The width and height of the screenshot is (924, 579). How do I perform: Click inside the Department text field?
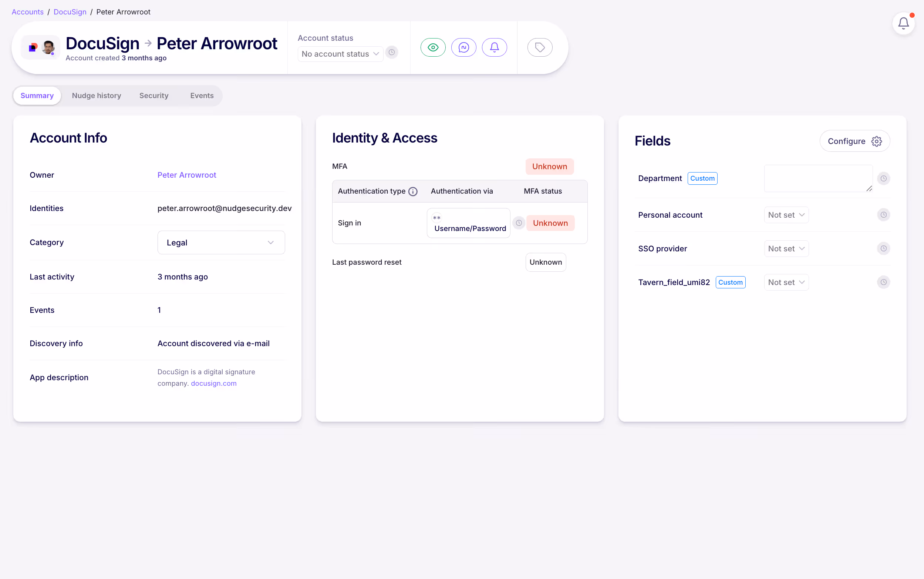[817, 178]
